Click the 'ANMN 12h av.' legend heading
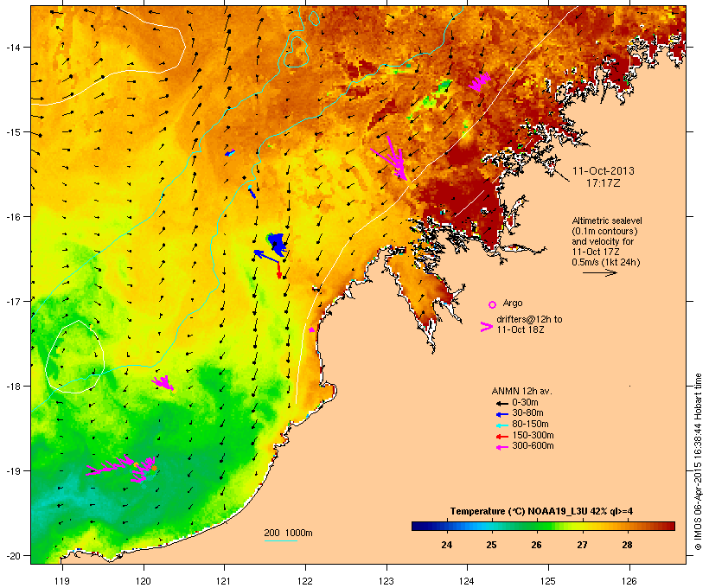Viewport: 709px width, 588px height. [521, 391]
